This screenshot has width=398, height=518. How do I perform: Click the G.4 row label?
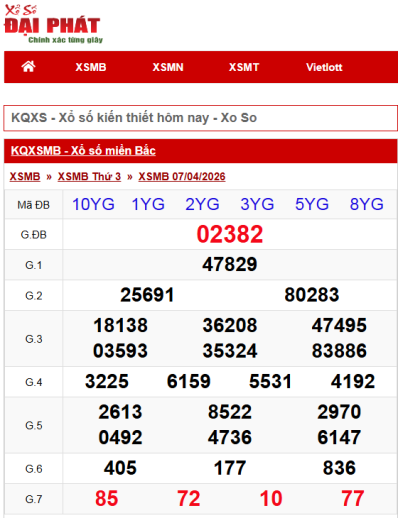pos(34,382)
